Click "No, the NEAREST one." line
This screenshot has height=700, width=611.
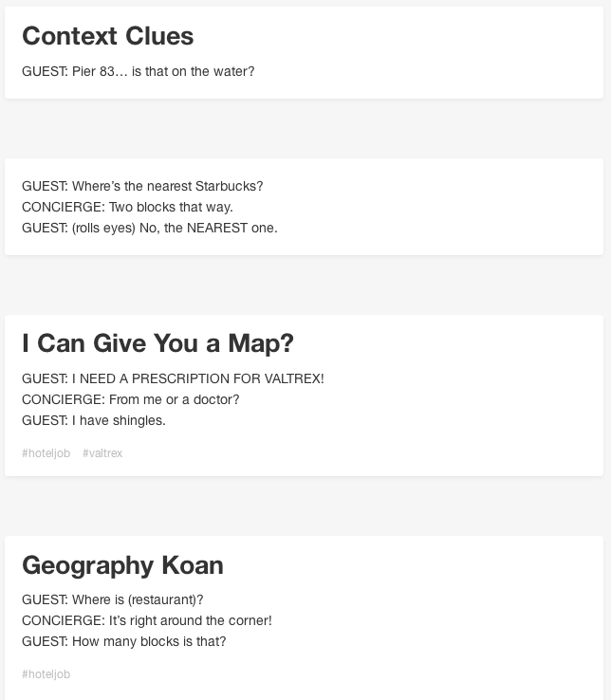pos(150,229)
